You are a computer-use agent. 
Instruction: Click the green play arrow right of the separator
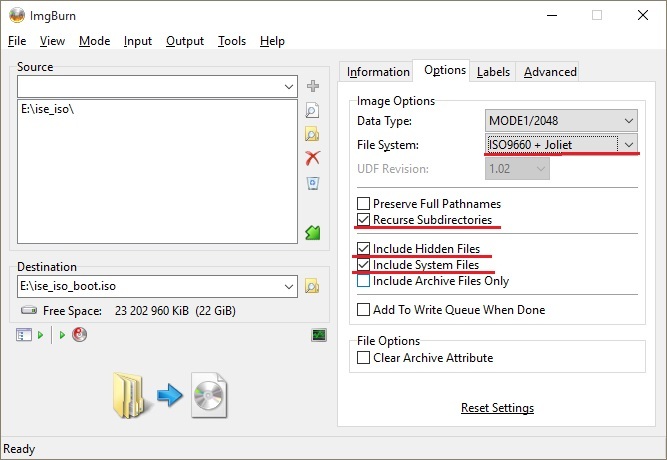(x=62, y=335)
